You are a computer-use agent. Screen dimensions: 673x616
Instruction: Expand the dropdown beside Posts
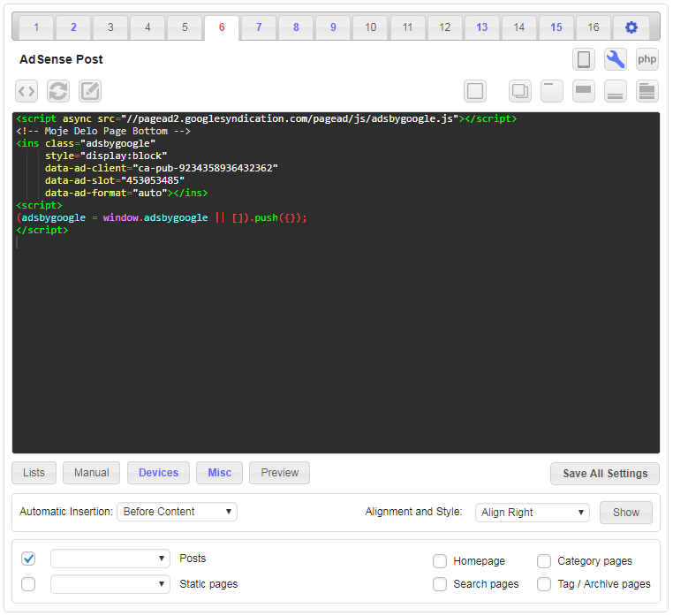(110, 559)
